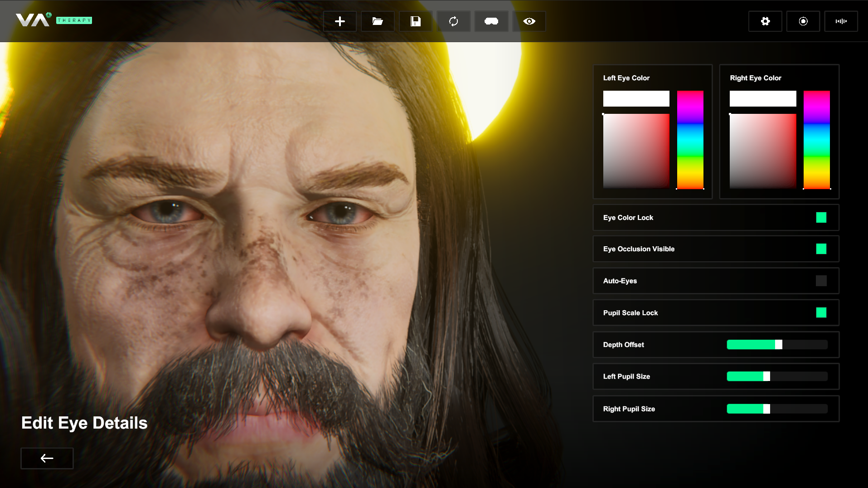Click the record circle icon
Screen dimensions: 868x488
click(803, 21)
